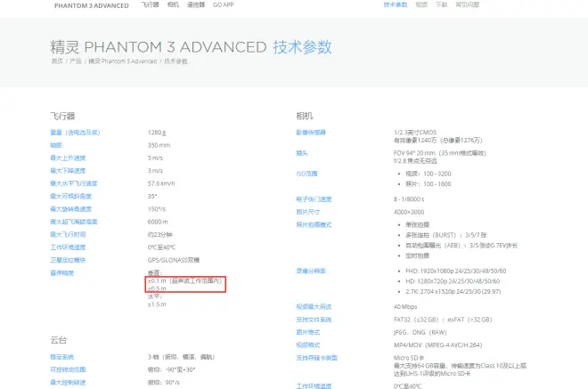Click the GPS/GLONASS双模 value

[174, 260]
